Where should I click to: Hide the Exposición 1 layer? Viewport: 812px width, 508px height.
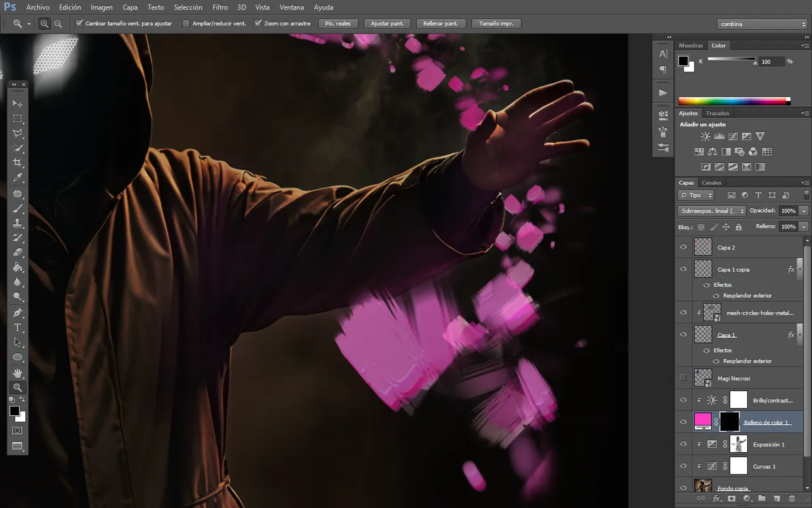tap(683, 444)
